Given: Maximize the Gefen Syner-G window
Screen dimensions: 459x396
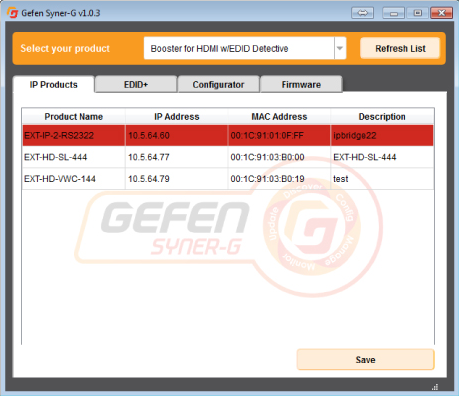Looking at the screenshot, I should 417,13.
